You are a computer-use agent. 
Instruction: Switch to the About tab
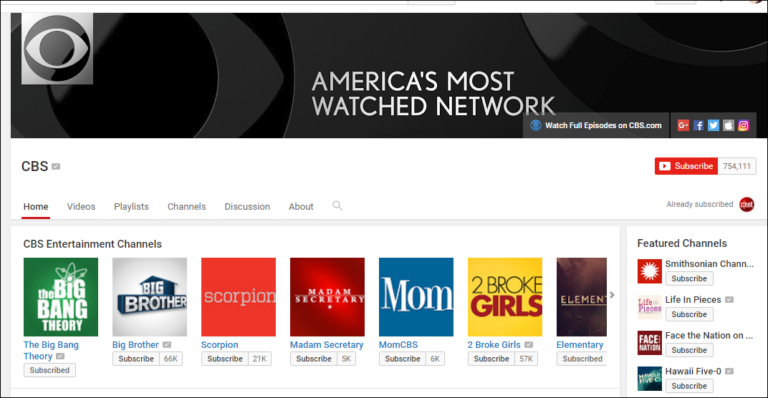[x=301, y=207]
